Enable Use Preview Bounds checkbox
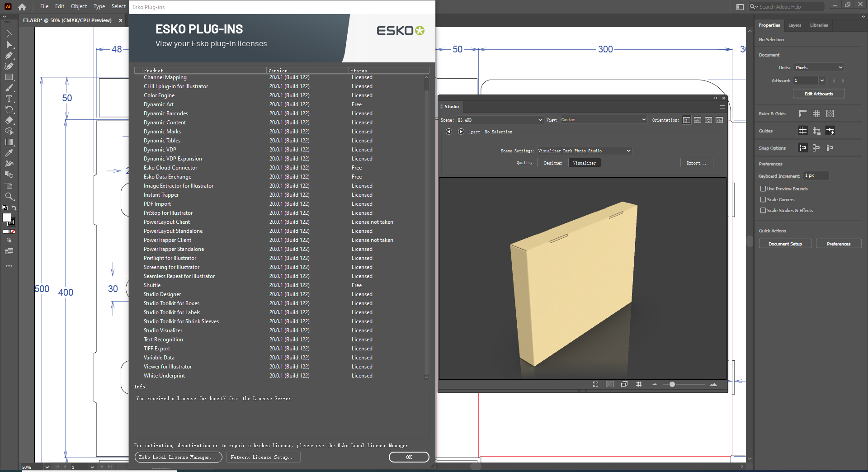 (763, 189)
